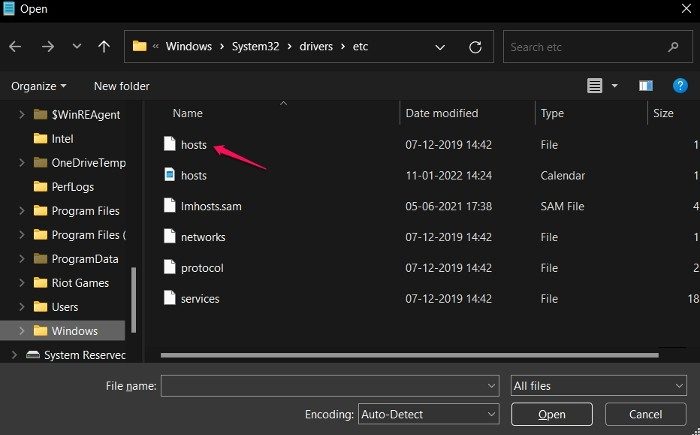The image size is (700, 435).
Task: Open the Help question mark icon
Action: (680, 86)
